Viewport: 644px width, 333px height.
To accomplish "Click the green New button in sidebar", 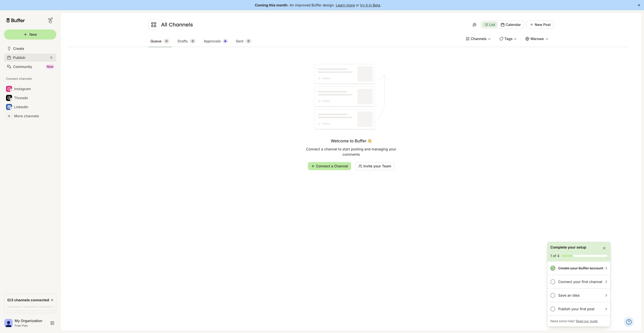I will (30, 34).
